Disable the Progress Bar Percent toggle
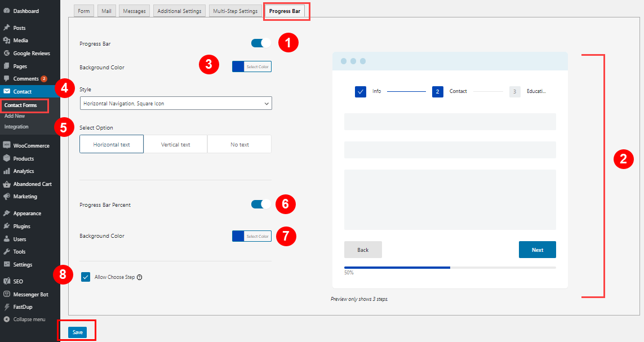 click(x=261, y=204)
